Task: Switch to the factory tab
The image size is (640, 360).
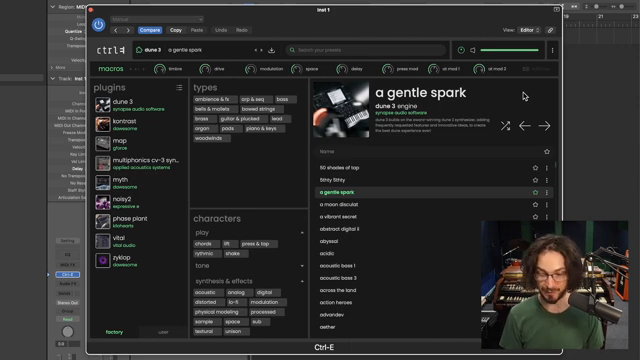Action: 114,332
